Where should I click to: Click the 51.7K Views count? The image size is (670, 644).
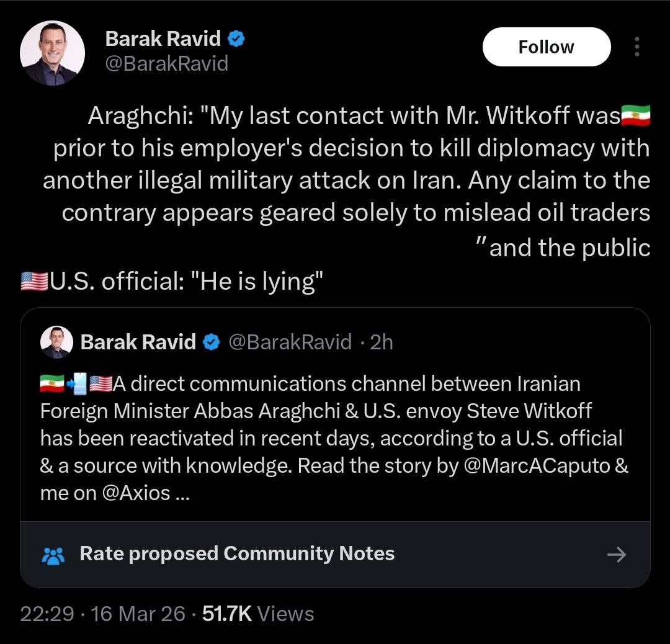[x=258, y=614]
